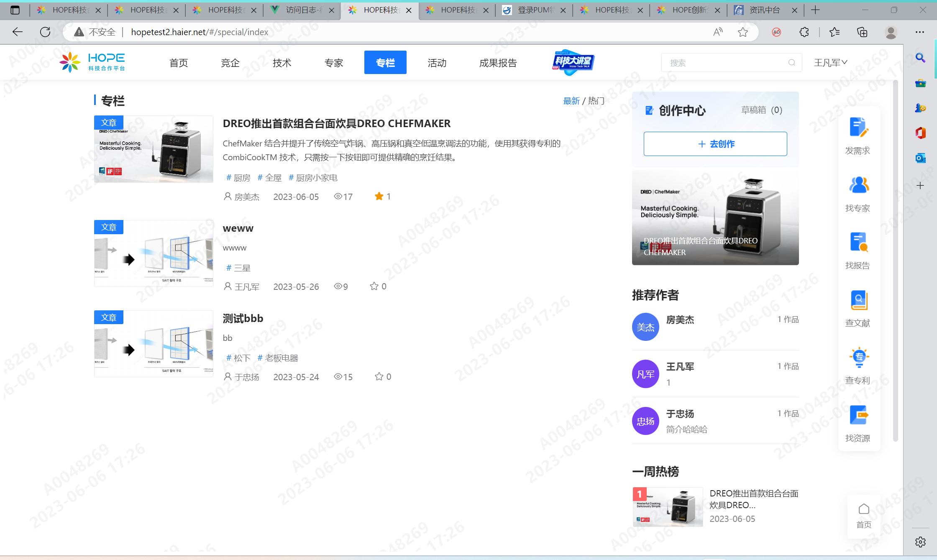
Task: Open 查文献 literature icon
Action: (x=859, y=300)
